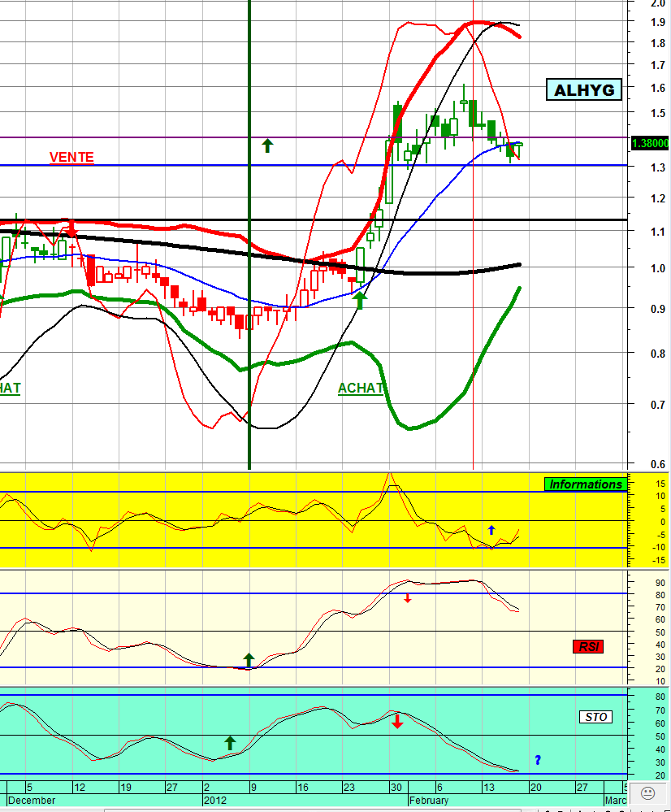Click the blue up arrow in Informations panel
The height and width of the screenshot is (812, 671).
click(x=491, y=530)
